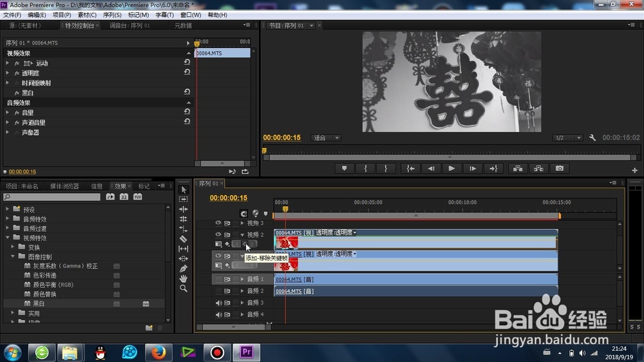The height and width of the screenshot is (362, 644).
Task: Open program monitor settings wrench
Action: [x=592, y=138]
